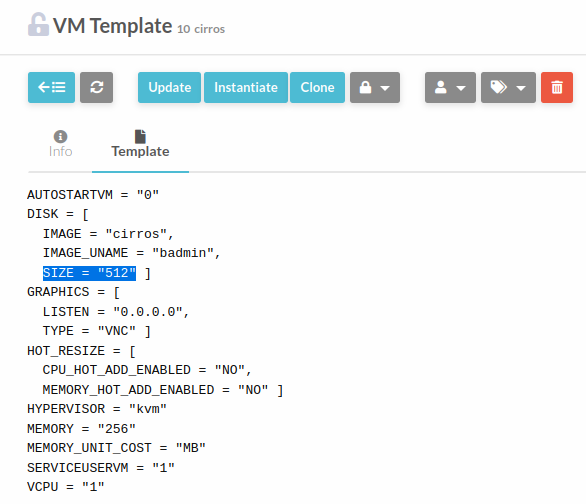The width and height of the screenshot is (586, 504).
Task: Expand the lock dropdown arrow
Action: click(x=385, y=89)
